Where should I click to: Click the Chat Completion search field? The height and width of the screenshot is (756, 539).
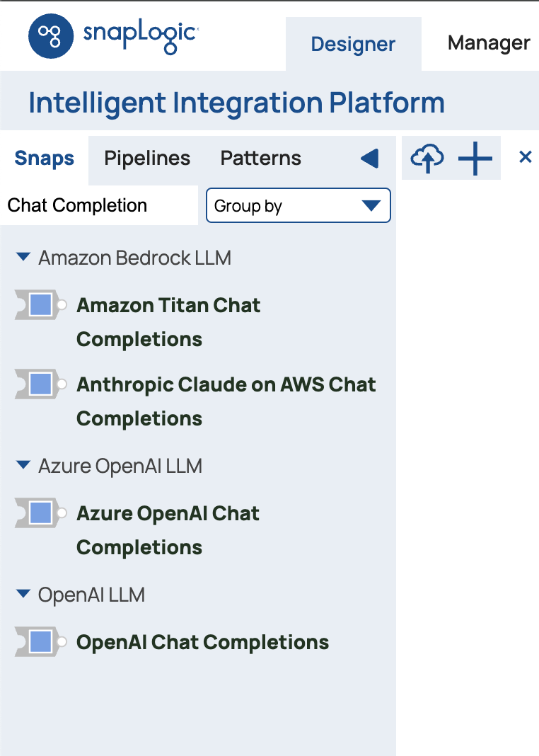[99, 206]
